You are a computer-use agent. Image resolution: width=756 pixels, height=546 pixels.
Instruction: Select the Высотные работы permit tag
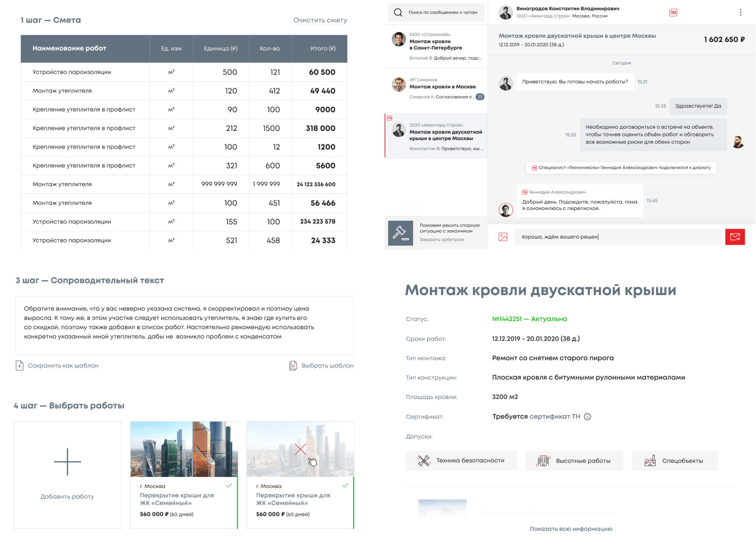point(574,461)
